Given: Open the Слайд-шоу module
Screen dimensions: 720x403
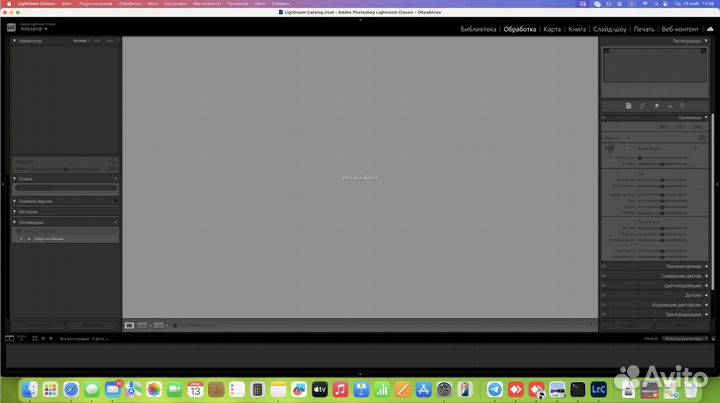Looking at the screenshot, I should click(x=609, y=29).
